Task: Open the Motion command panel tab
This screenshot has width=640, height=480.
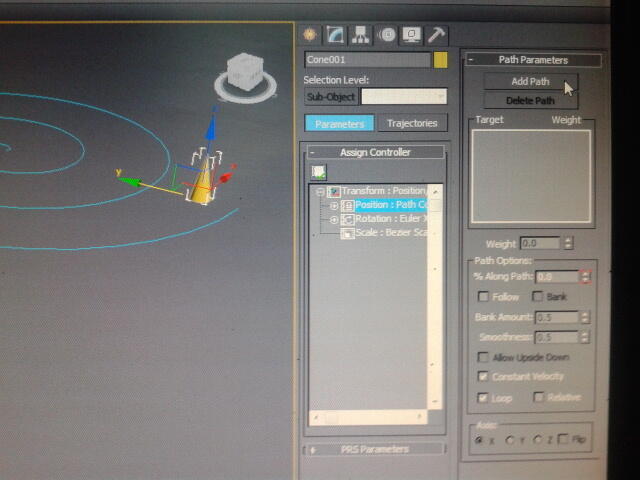Action: click(x=386, y=35)
